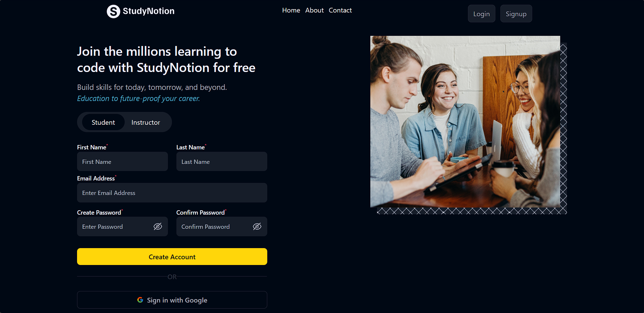Image resolution: width=644 pixels, height=313 pixels.
Task: Click the Signup button in header
Action: point(516,14)
